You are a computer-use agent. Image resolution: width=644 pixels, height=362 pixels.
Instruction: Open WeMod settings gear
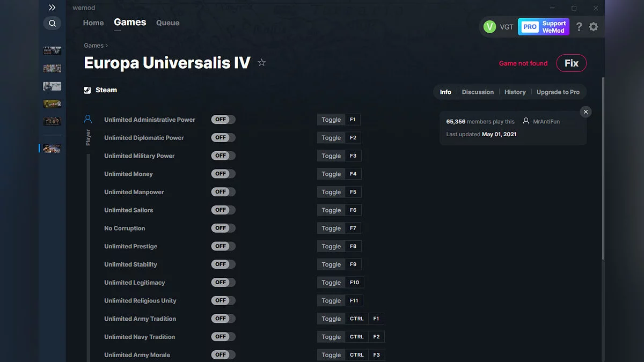click(594, 26)
